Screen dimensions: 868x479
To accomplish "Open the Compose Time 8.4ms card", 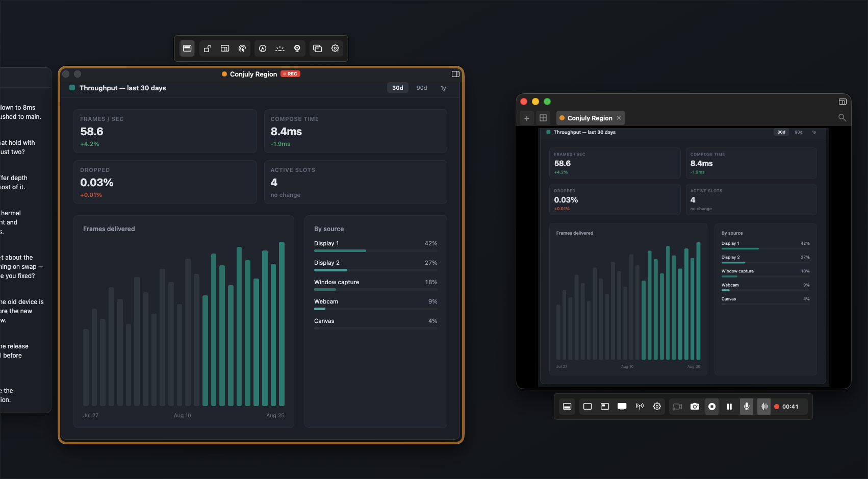I will (x=355, y=131).
